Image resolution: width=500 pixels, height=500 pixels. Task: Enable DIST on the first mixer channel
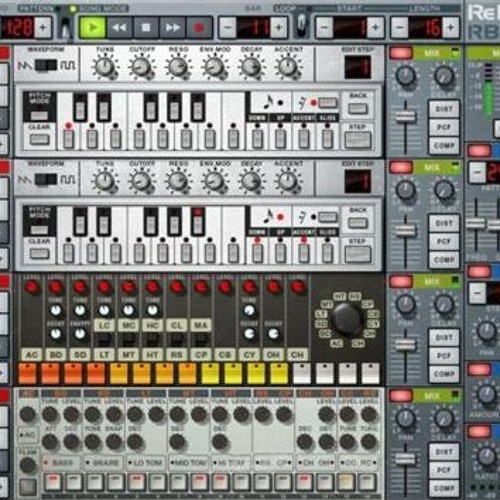(444, 109)
